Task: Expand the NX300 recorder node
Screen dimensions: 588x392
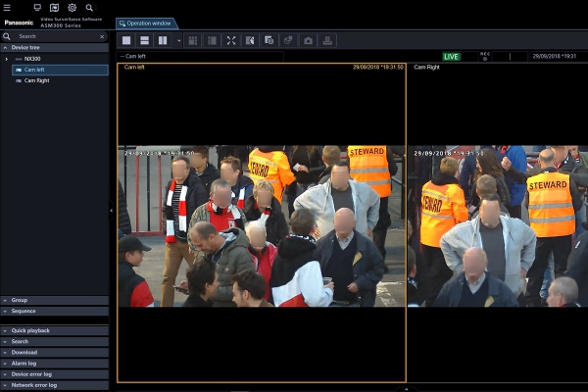Action: (x=6, y=59)
